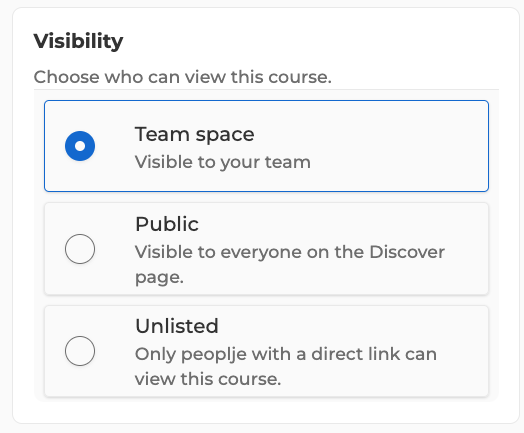Click the "Only peoplje with a direct link" description
524x433 pixels.
coord(286,367)
